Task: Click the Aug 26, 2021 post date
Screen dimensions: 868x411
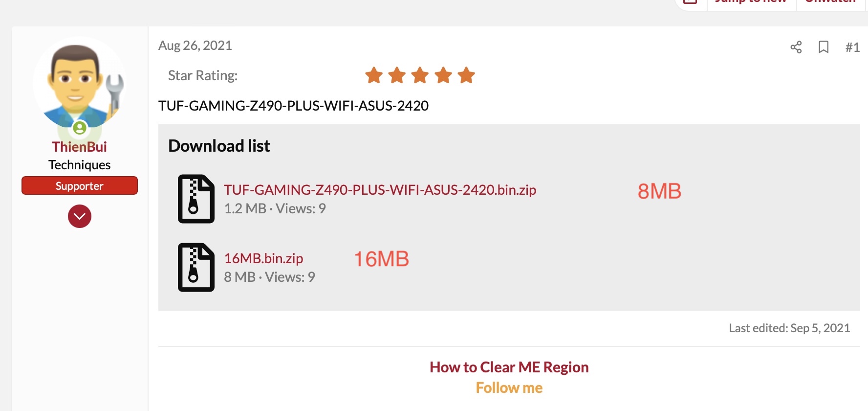Action: 195,46
